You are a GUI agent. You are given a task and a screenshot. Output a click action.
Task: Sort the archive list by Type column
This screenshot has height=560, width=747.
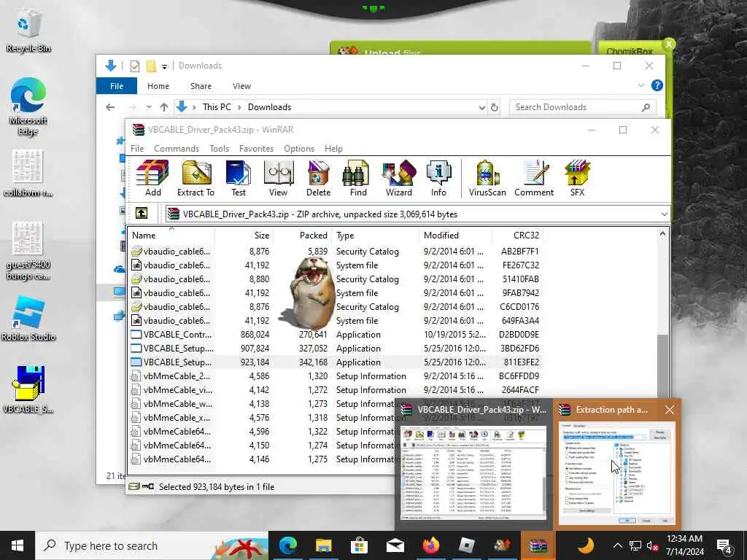click(x=375, y=236)
